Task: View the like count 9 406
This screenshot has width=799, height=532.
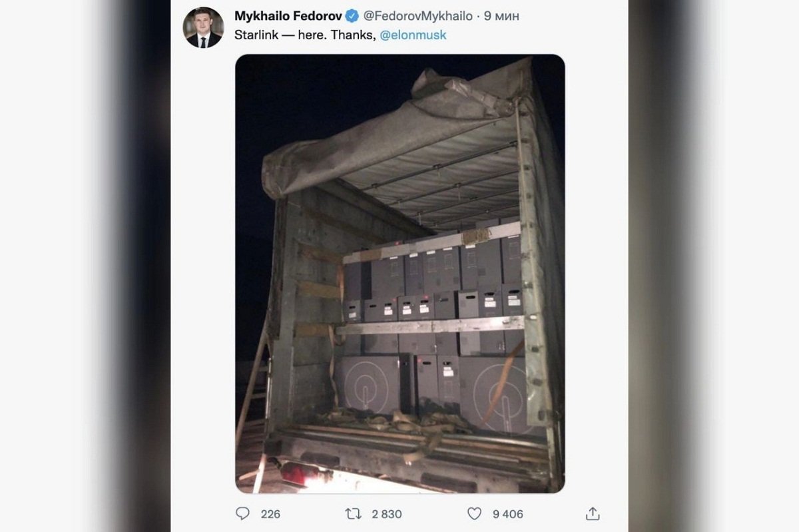Action: pyautogui.click(x=507, y=514)
